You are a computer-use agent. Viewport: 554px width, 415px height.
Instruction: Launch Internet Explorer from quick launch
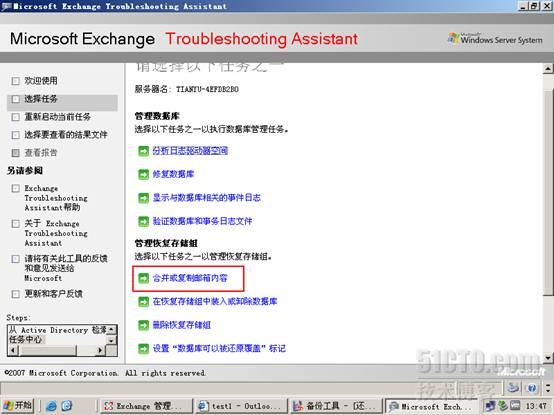[x=51, y=406]
